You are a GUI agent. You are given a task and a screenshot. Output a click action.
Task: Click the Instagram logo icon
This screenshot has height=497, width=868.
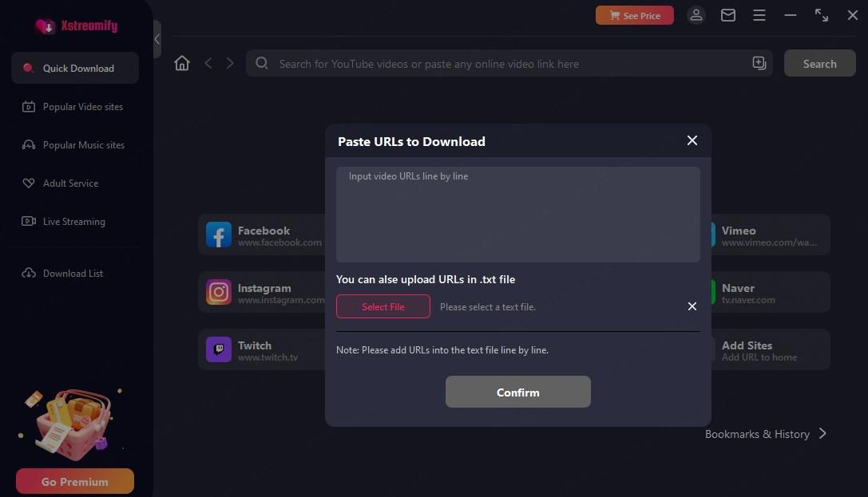pyautogui.click(x=219, y=293)
